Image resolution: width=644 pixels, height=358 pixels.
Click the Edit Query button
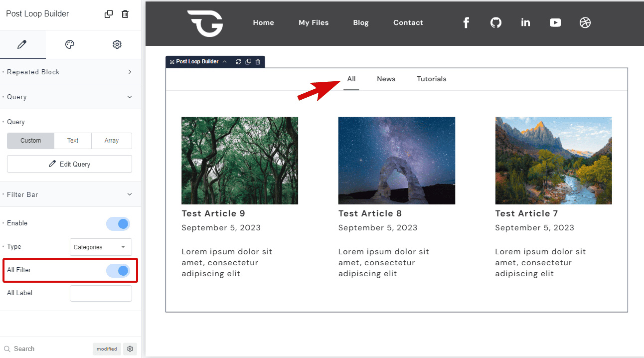[69, 164]
